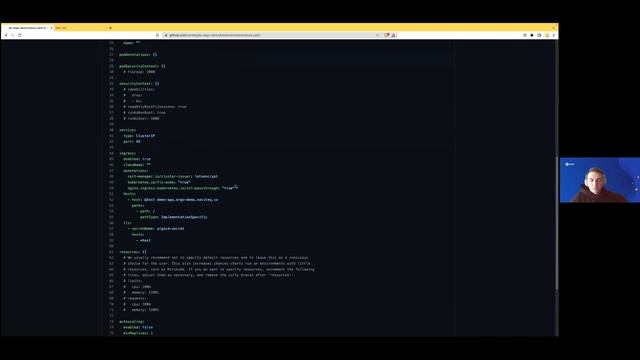The image size is (640, 360).
Task: Click the "enabled: true" line under ingress
Action: coord(137,159)
